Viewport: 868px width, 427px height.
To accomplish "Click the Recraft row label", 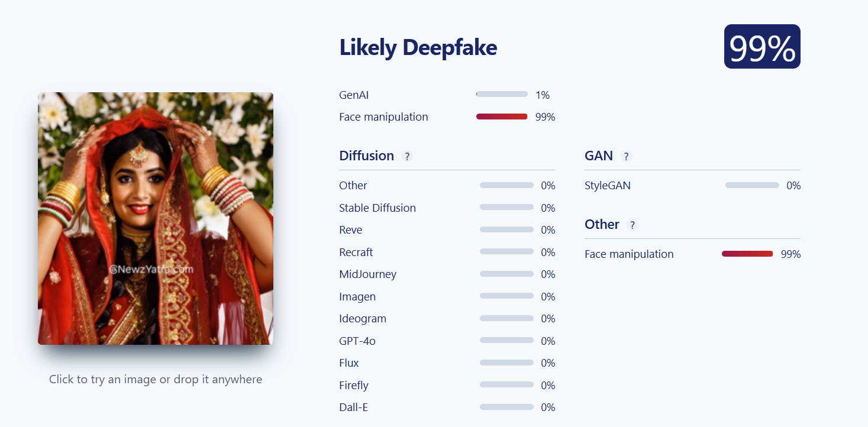I will [356, 253].
